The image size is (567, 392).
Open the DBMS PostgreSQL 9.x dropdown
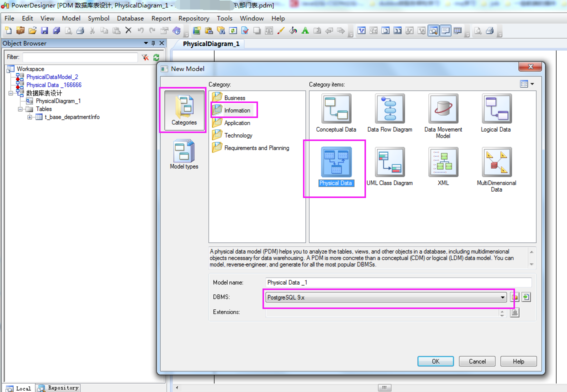tap(502, 297)
